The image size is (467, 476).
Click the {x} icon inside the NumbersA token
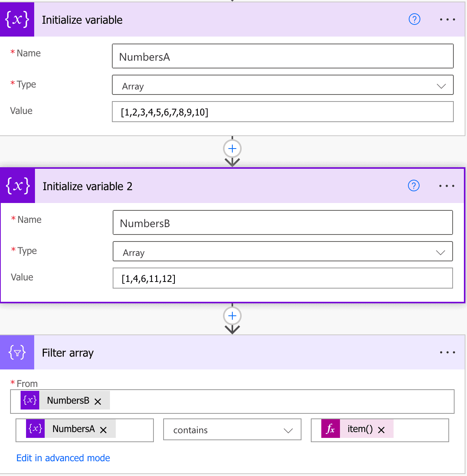click(x=35, y=429)
